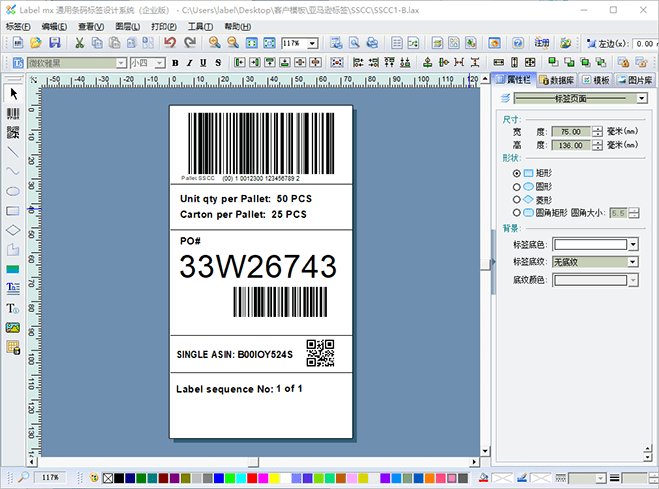659x489 pixels.
Task: Select the curve line tool
Action: click(x=13, y=171)
